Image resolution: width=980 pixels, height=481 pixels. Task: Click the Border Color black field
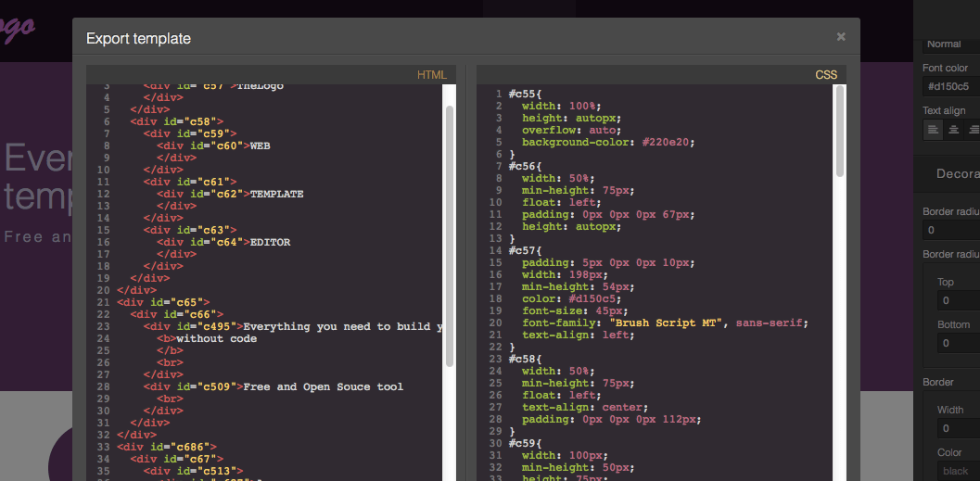pos(959,471)
